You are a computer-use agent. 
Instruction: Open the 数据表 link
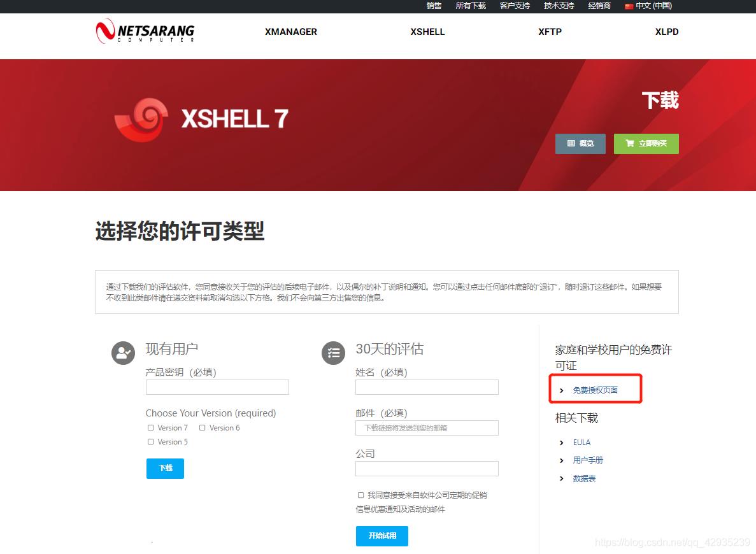(x=585, y=478)
